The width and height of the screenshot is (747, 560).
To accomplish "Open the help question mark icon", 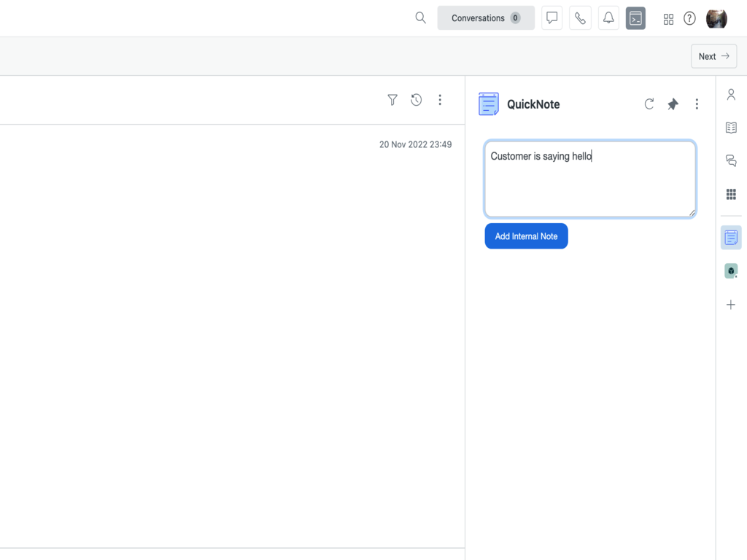I will 689,19.
